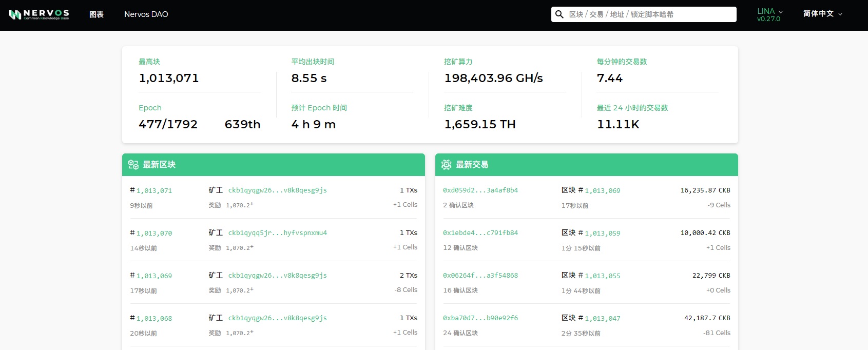Open block #1,013,070 details

point(154,233)
